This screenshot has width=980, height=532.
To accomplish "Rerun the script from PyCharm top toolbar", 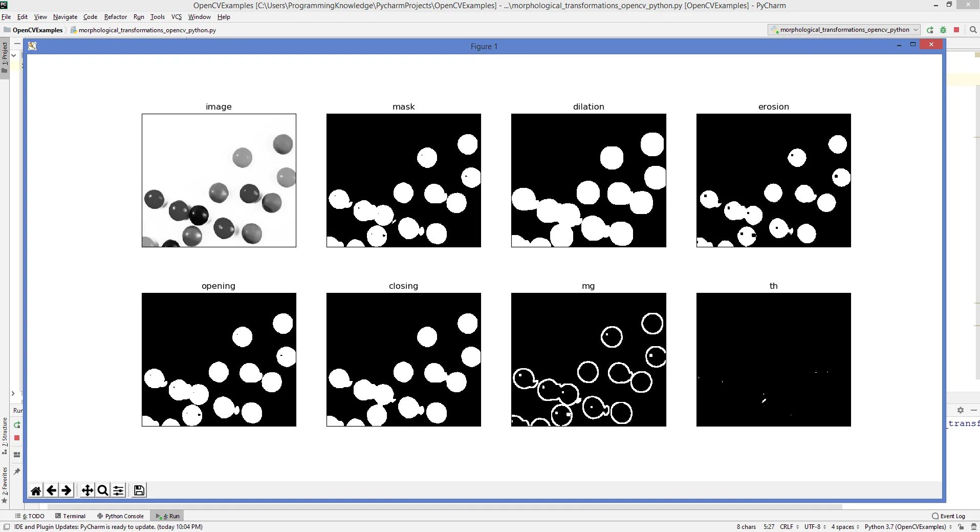I will pos(930,30).
